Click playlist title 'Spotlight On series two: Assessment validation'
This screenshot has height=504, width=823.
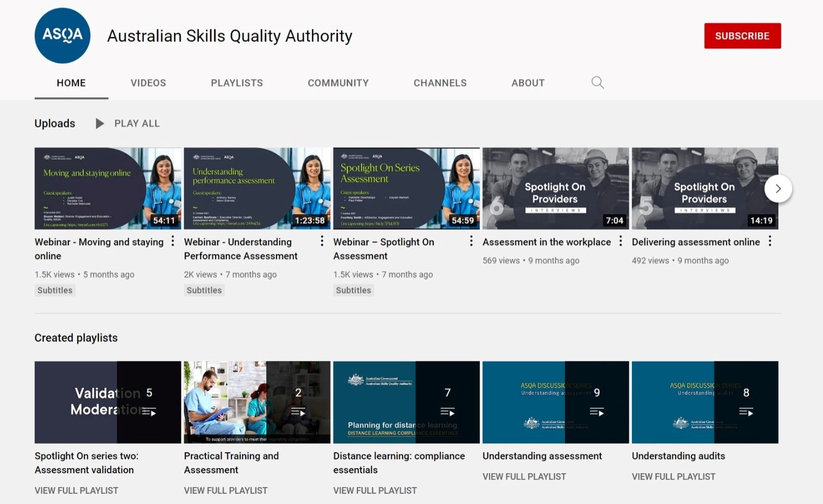pyautogui.click(x=87, y=463)
